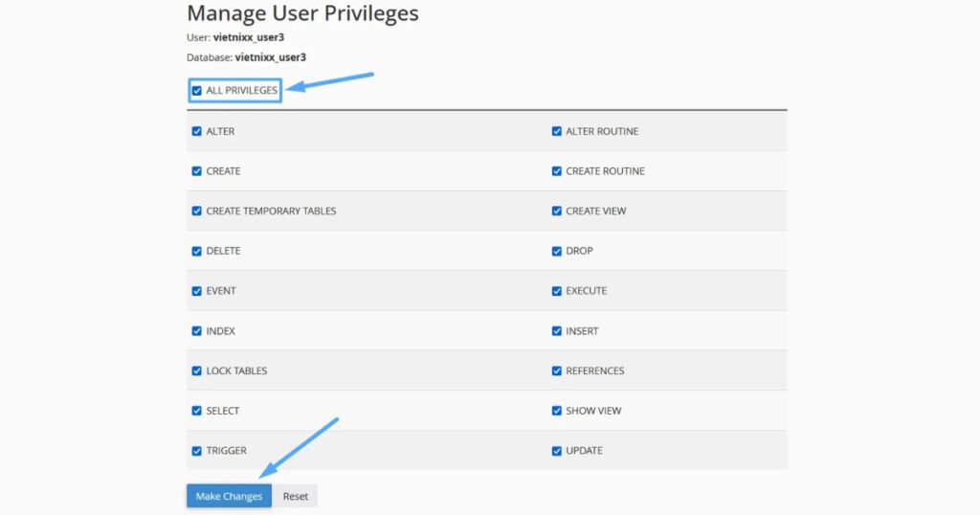This screenshot has height=515, width=980.
Task: Click the Manage User Privileges heading
Action: (x=302, y=13)
